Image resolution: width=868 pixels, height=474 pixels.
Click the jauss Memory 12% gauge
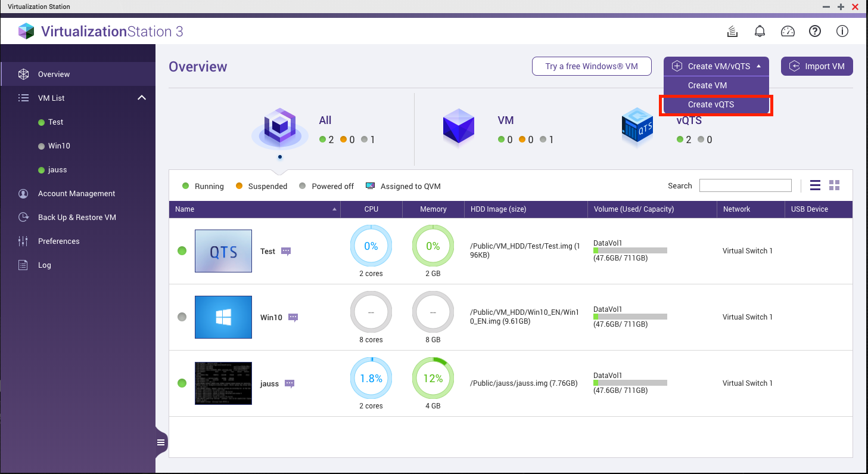click(433, 378)
